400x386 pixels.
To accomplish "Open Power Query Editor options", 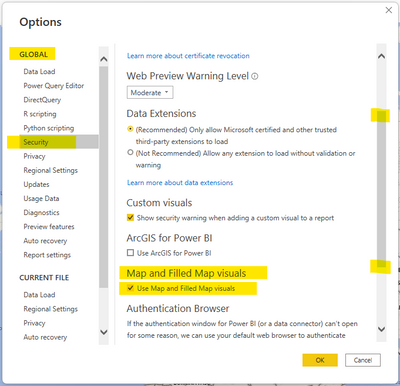I will 54,86.
